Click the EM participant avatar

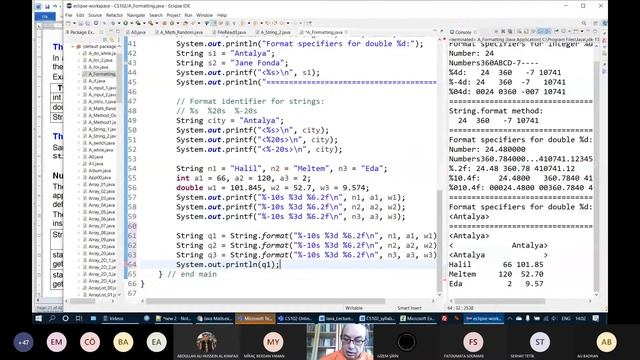[x=56, y=342]
